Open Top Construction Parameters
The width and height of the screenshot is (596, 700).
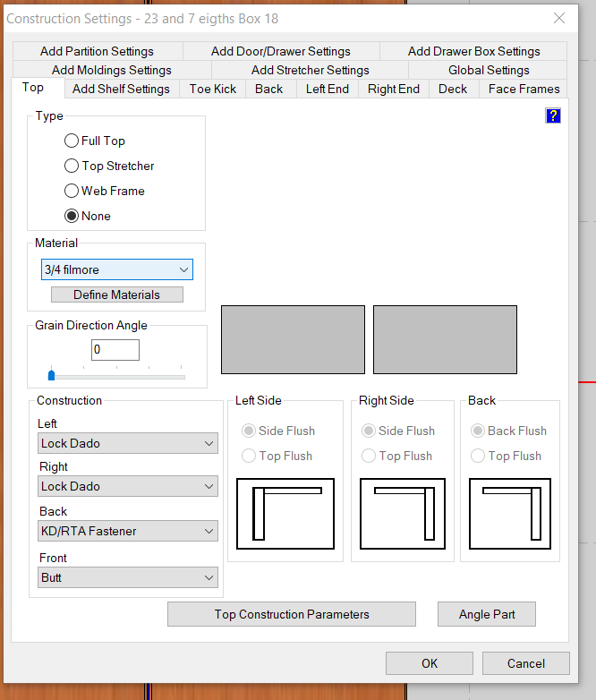[292, 614]
